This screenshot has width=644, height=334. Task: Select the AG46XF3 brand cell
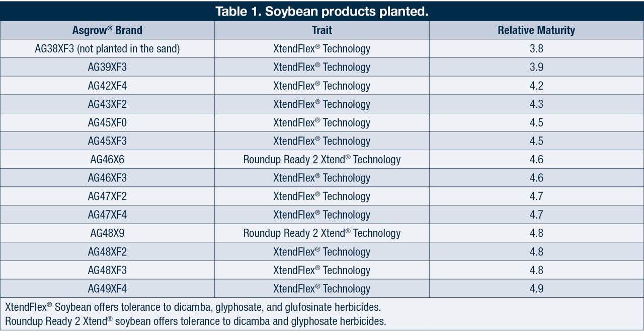coord(107,178)
